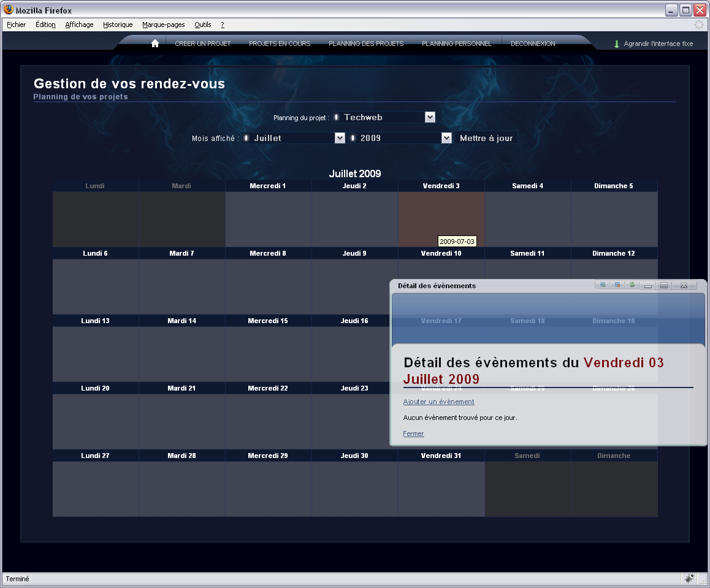Click the green arrow beside Agrandir l'interface fixe
Image resolution: width=710 pixels, height=588 pixels.
click(x=617, y=44)
